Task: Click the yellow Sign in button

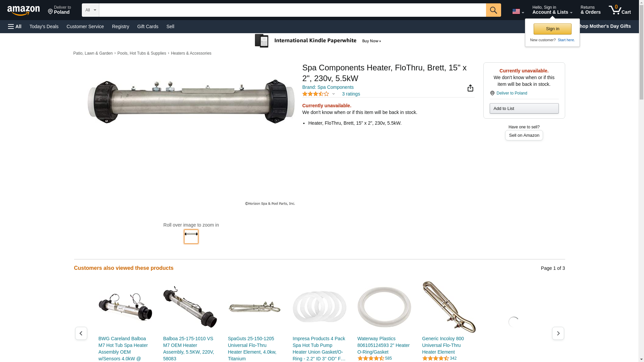Action: pyautogui.click(x=552, y=29)
